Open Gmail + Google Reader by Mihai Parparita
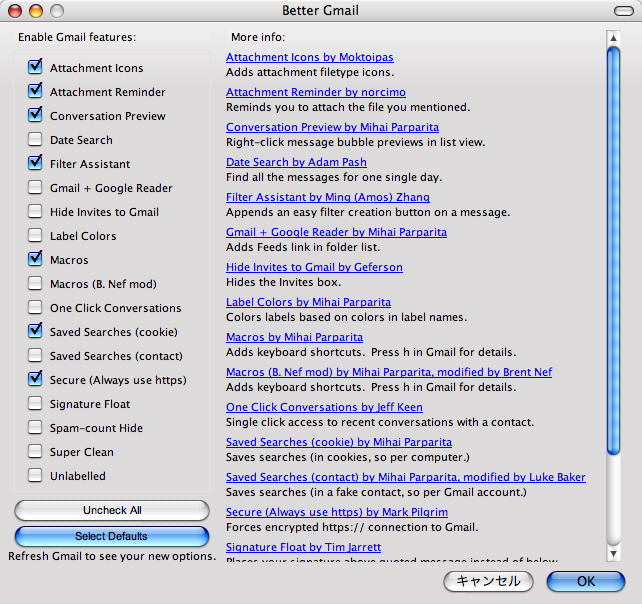 pos(337,232)
